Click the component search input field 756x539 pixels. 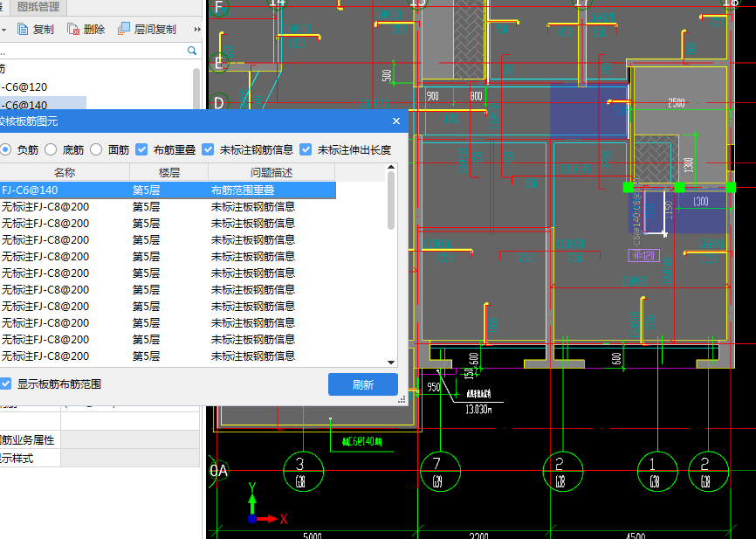[92, 51]
